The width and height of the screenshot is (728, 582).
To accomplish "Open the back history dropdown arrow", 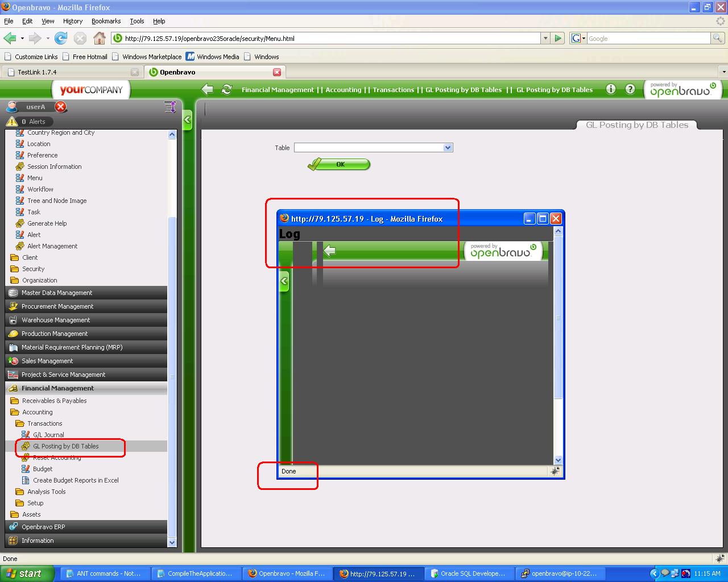I will [x=22, y=38].
